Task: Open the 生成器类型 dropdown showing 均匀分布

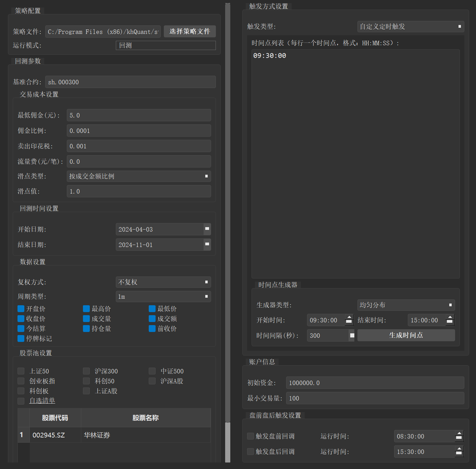Action: (x=406, y=305)
